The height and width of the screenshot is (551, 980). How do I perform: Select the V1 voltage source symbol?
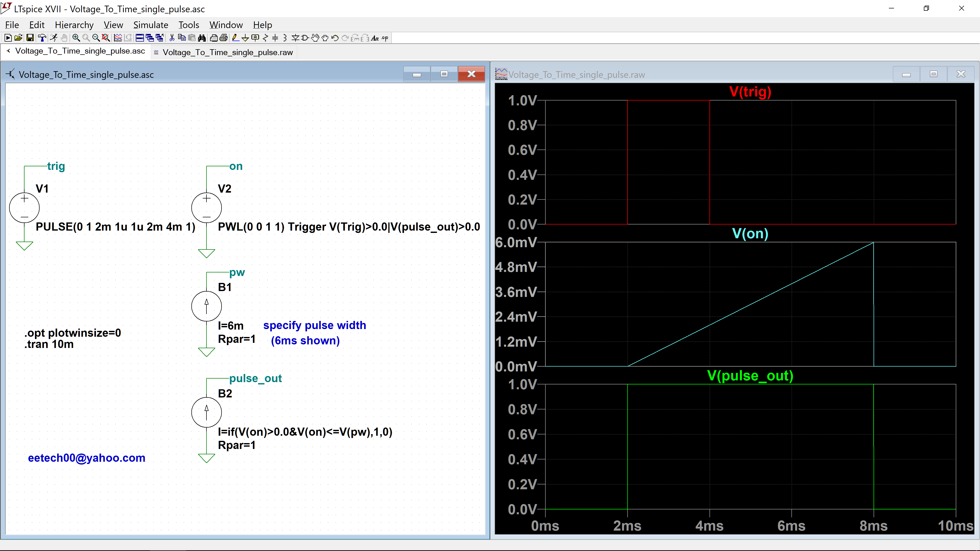point(24,208)
